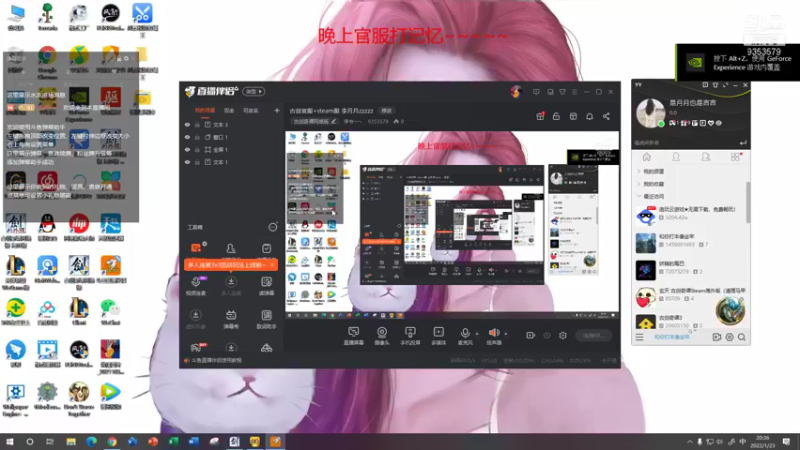Open the layout panel icon in header
The width and height of the screenshot is (800, 450).
click(573, 116)
